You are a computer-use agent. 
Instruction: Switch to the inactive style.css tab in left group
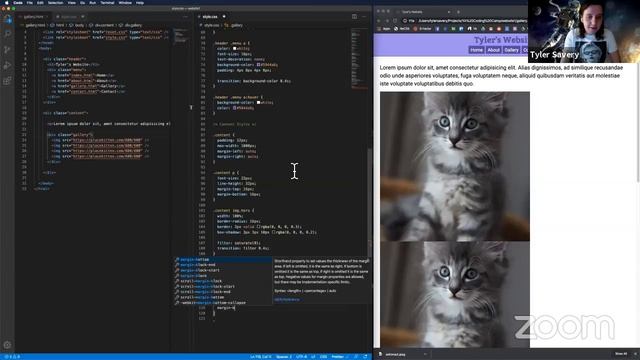point(69,17)
